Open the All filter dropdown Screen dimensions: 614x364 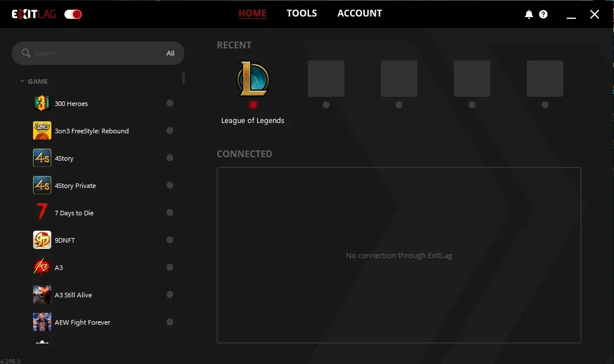170,53
